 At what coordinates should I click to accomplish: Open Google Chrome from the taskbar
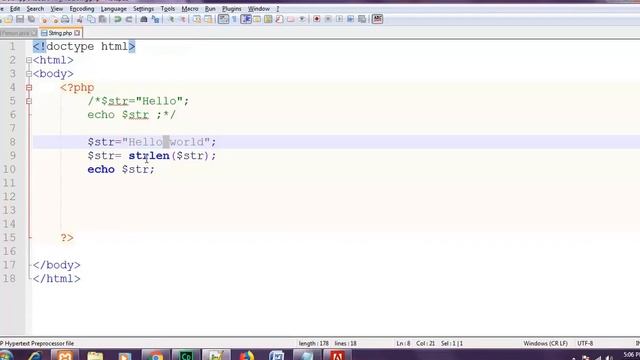click(x=155, y=356)
